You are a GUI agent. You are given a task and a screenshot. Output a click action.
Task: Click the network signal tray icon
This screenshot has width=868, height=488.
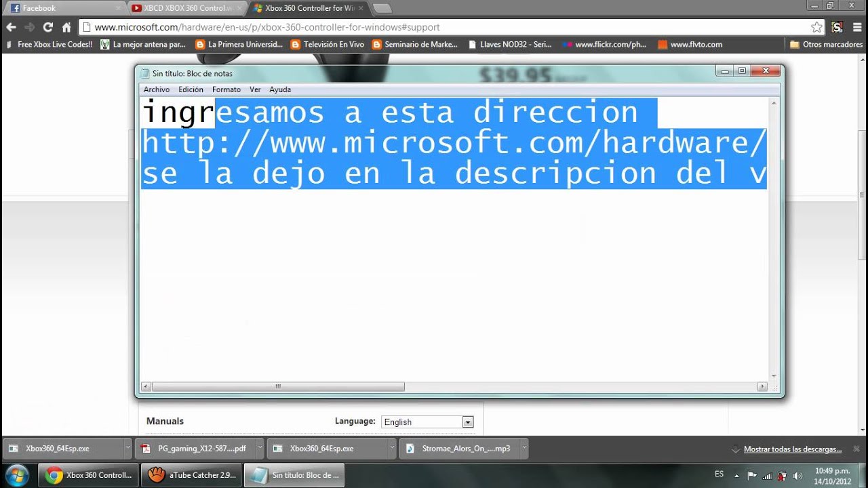coord(767,475)
